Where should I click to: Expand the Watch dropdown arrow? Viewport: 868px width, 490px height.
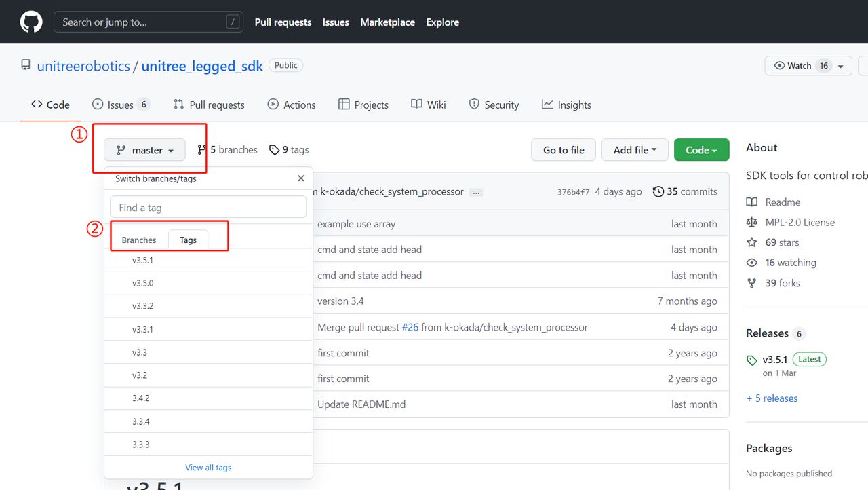(841, 66)
